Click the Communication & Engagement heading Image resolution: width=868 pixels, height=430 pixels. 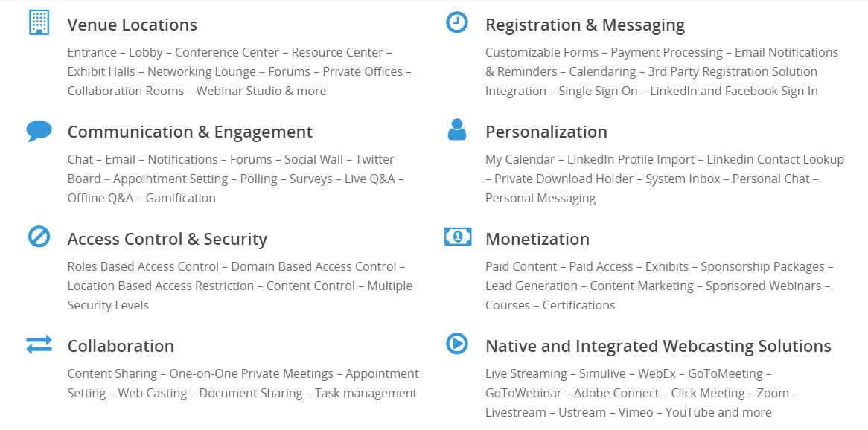[x=190, y=132]
